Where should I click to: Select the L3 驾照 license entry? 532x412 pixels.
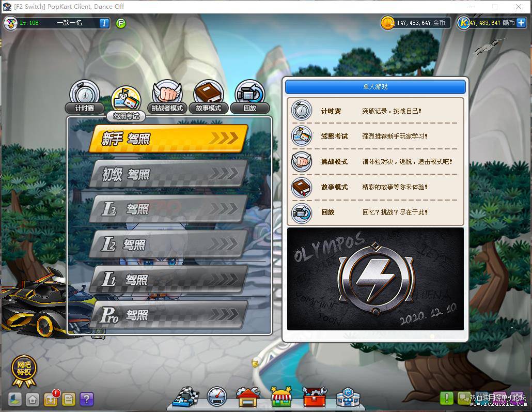coord(168,209)
